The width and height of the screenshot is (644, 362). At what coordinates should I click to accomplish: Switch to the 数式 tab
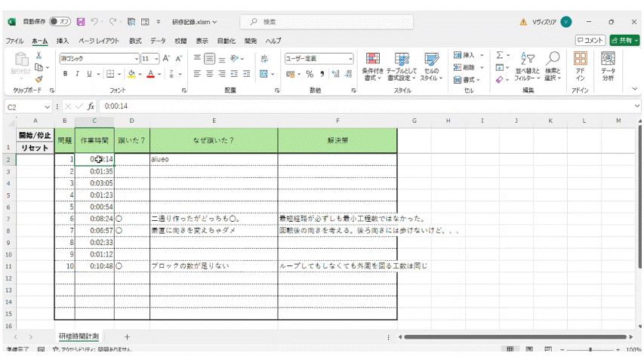[135, 41]
